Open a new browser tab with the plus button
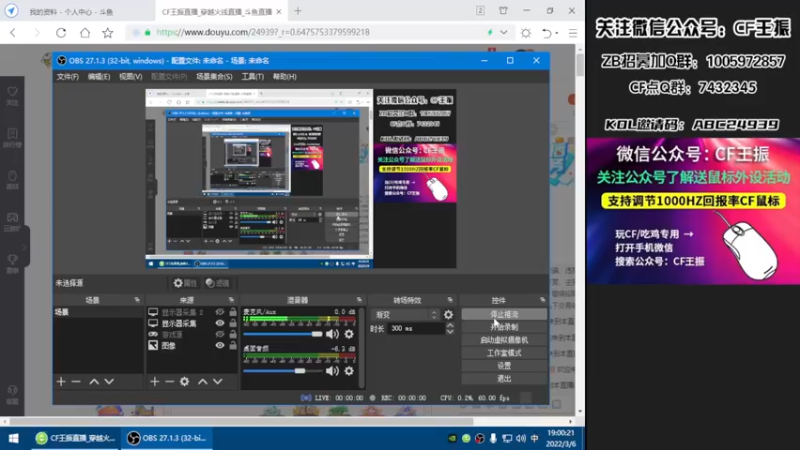Screen dimensions: 800x450 click(x=298, y=11)
